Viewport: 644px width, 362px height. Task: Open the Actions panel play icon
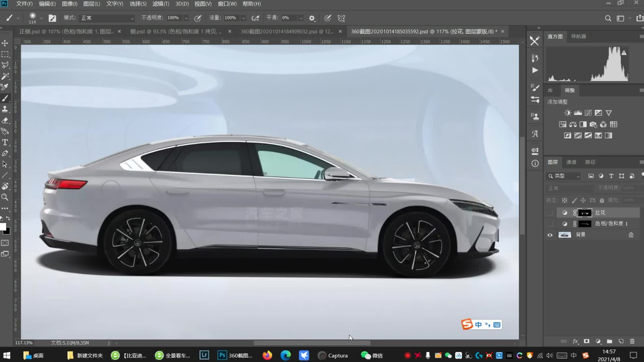(x=535, y=70)
